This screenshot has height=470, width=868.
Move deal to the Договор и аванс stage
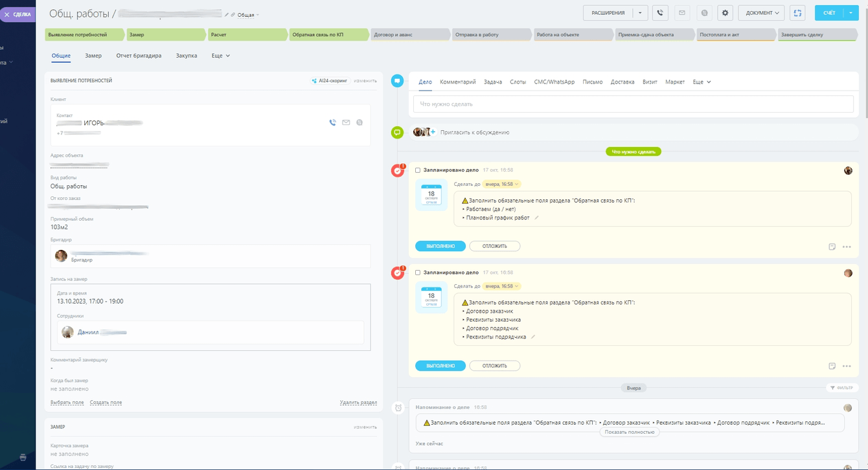pyautogui.click(x=409, y=34)
